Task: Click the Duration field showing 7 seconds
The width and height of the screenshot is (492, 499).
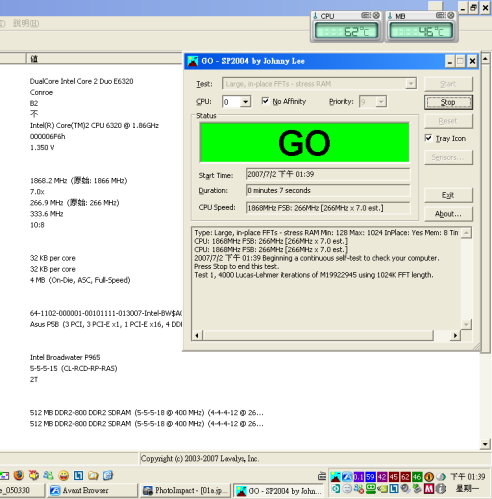Action: point(328,191)
